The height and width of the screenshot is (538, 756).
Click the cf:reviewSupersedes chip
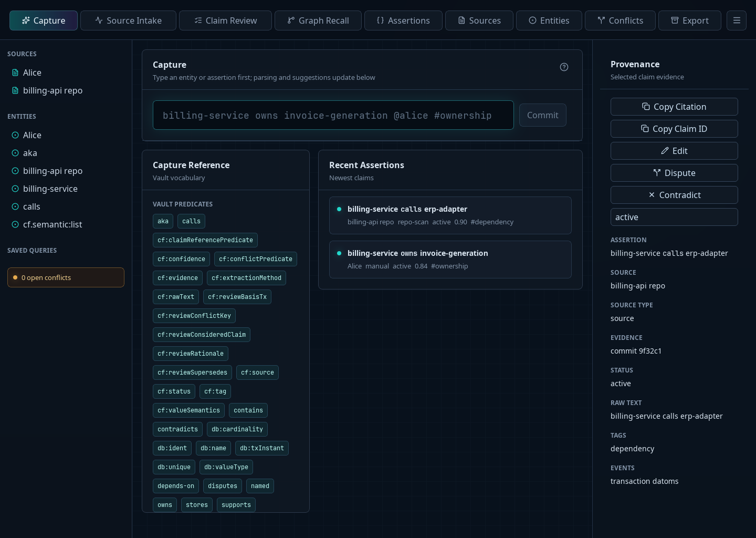(192, 373)
